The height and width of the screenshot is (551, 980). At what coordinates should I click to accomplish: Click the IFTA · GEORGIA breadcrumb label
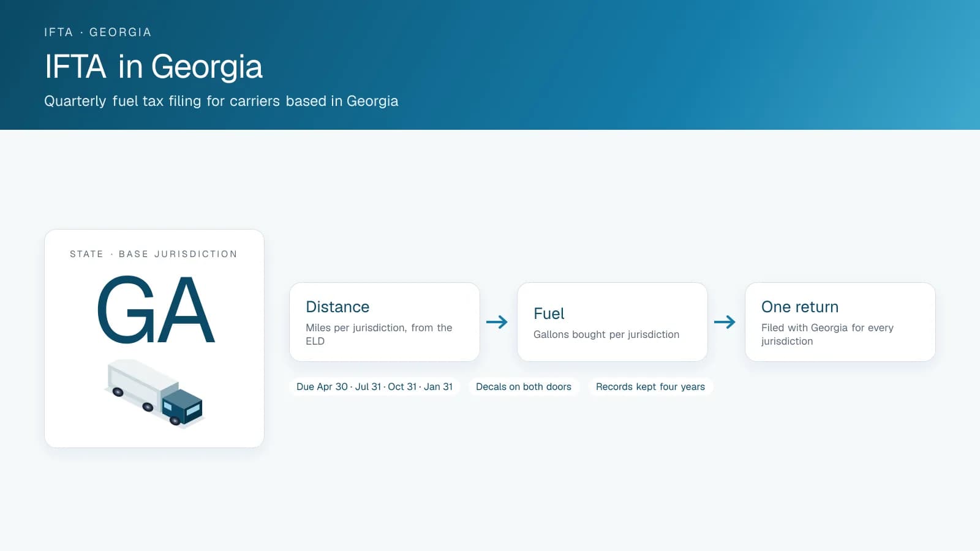pyautogui.click(x=98, y=32)
